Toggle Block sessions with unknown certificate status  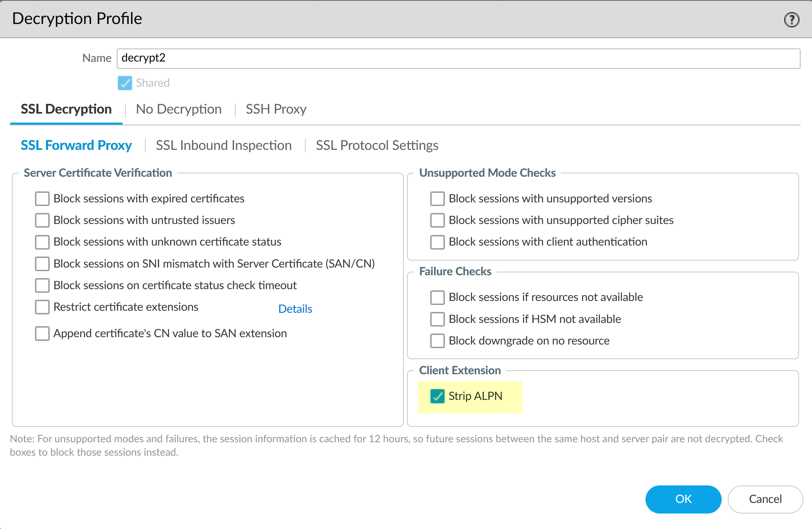[x=42, y=242]
